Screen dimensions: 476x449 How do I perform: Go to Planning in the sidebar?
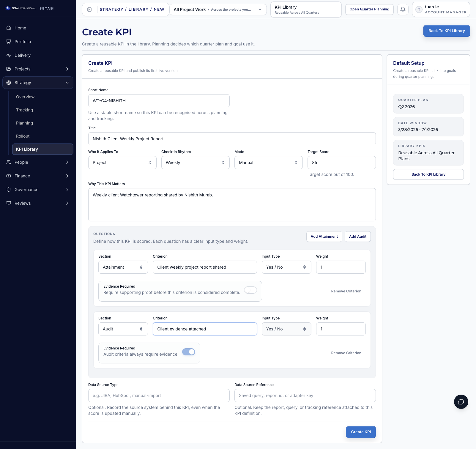click(24, 123)
